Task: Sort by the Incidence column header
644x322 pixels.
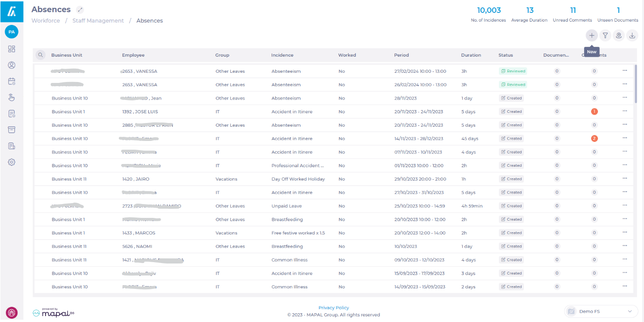Action: click(x=282, y=55)
